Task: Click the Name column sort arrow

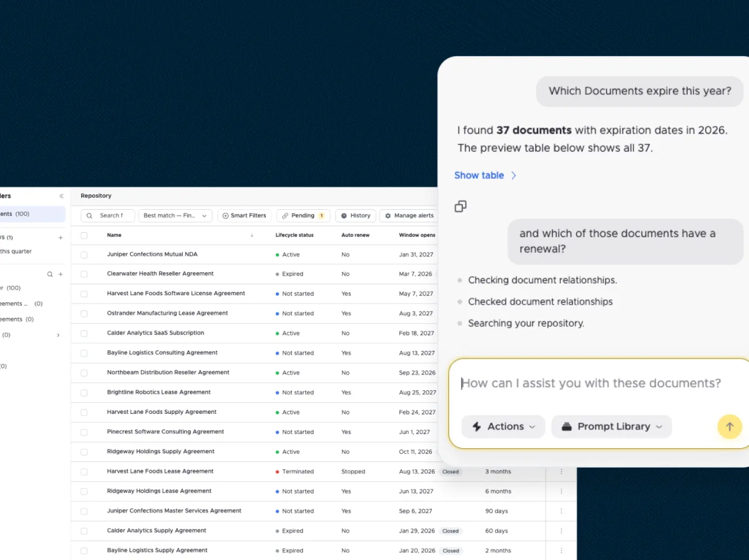Action: pyautogui.click(x=252, y=235)
